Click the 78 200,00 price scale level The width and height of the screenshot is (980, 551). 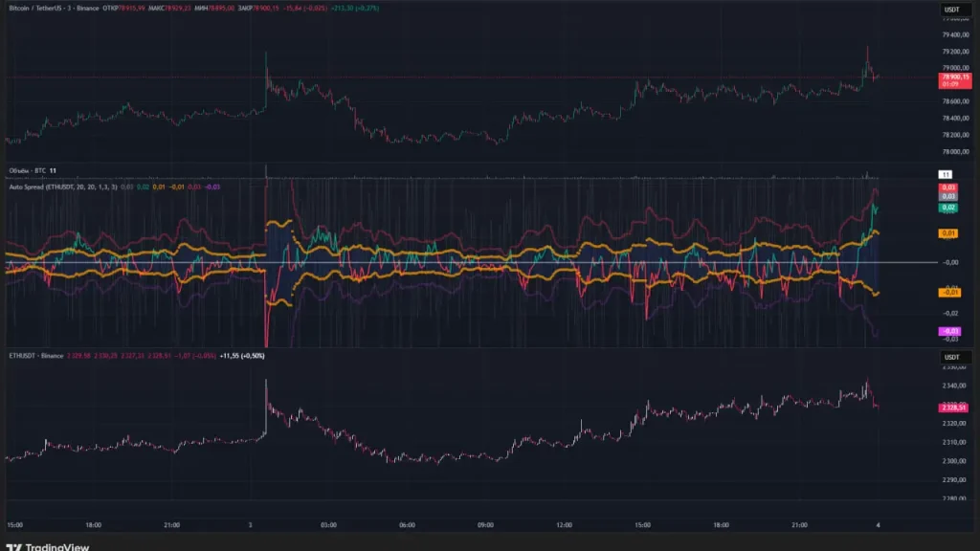[956, 135]
